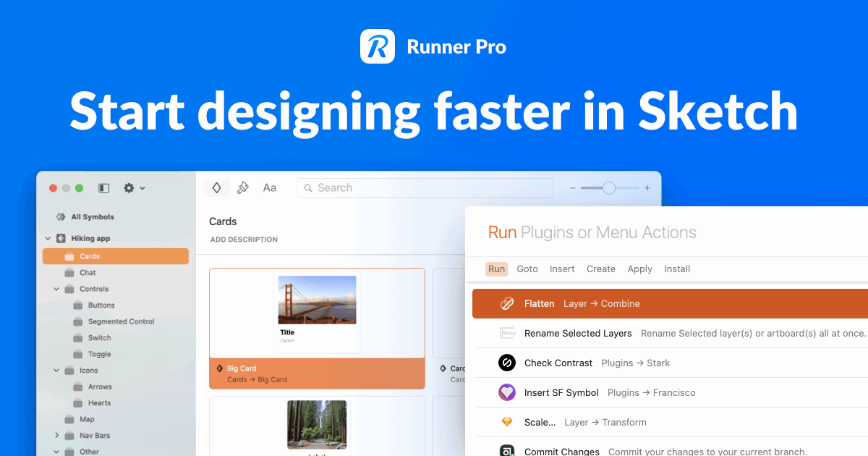This screenshot has width=868, height=456.
Task: Switch to the Run tab
Action: 496,269
